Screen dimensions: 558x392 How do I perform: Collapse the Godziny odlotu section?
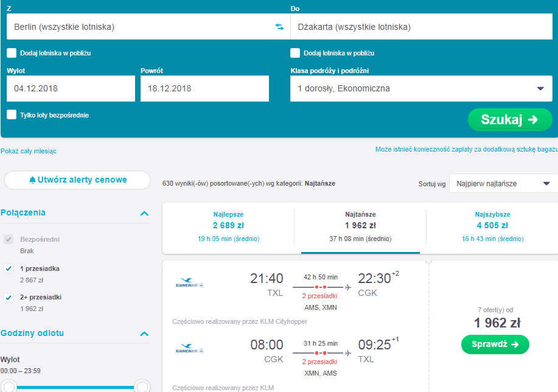[144, 334]
